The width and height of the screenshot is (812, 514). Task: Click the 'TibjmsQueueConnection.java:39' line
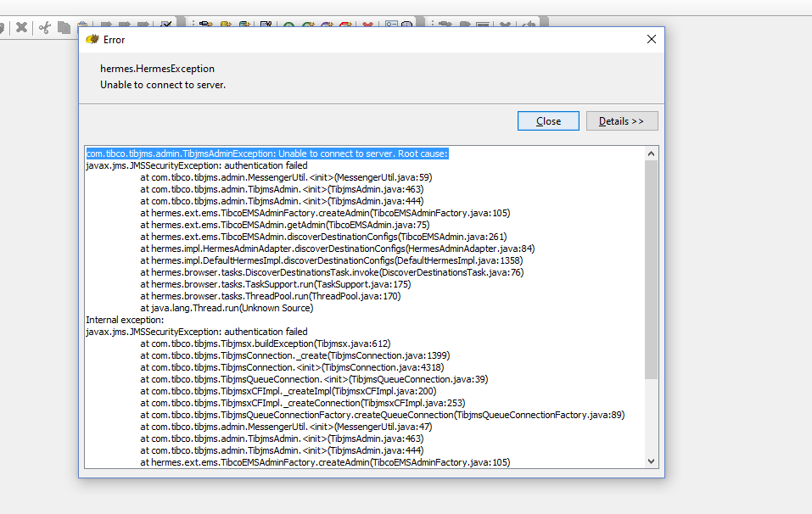tap(314, 380)
